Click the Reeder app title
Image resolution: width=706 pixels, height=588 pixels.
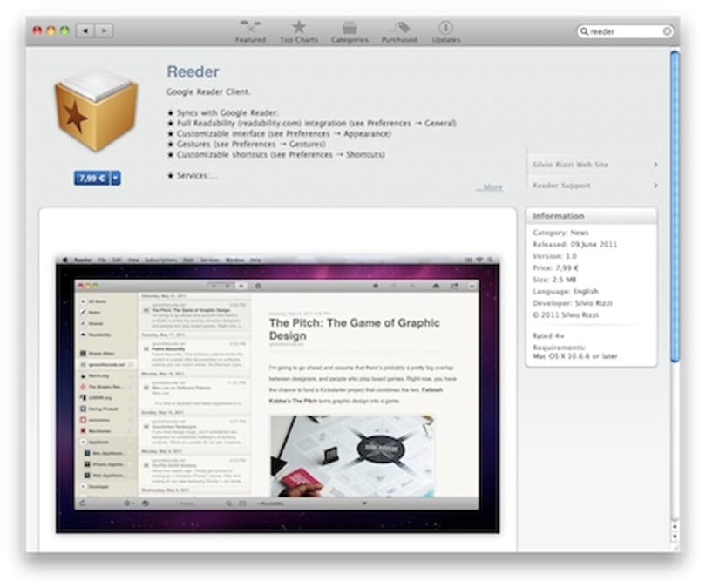point(193,71)
